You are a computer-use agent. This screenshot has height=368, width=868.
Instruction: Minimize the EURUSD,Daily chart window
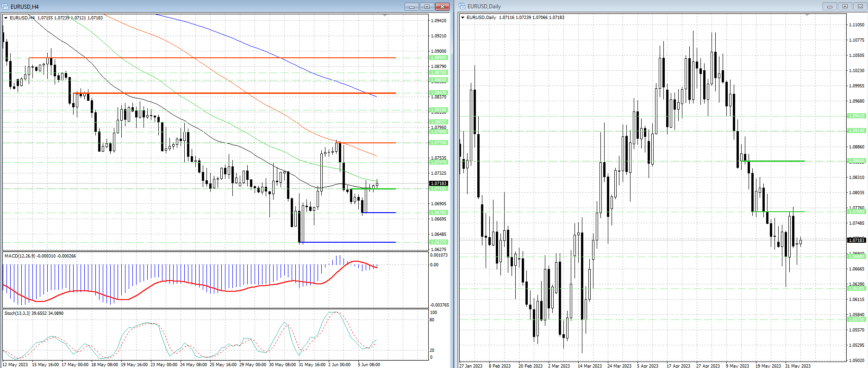tap(830, 6)
